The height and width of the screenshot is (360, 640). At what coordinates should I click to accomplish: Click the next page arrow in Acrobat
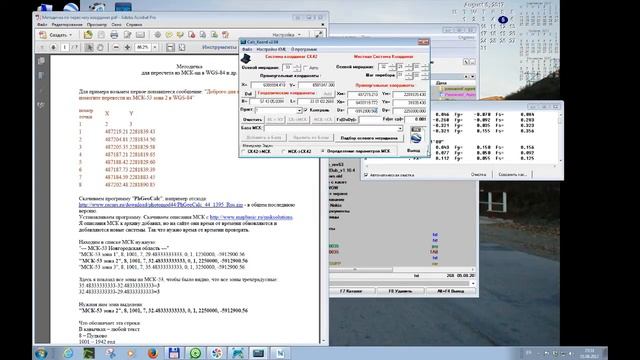coord(53,48)
